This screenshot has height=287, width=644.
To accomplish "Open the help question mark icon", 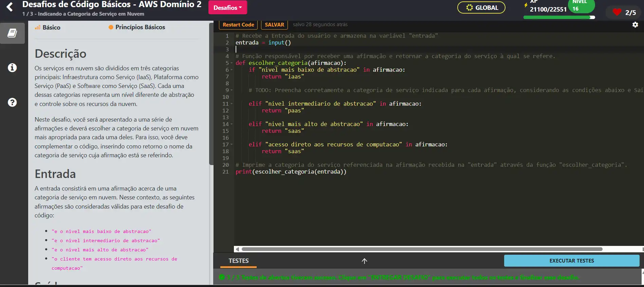I will [12, 102].
